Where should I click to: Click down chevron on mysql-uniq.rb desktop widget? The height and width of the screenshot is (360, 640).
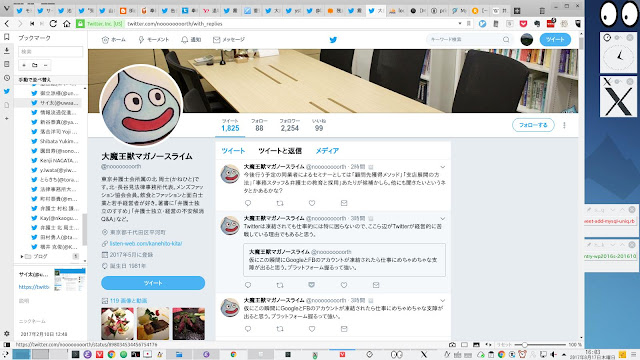tap(613, 209)
